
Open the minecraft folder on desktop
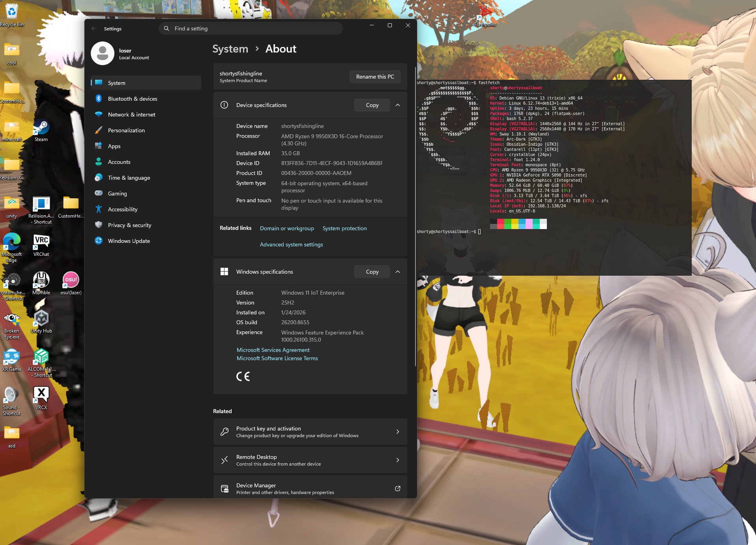coord(12,131)
